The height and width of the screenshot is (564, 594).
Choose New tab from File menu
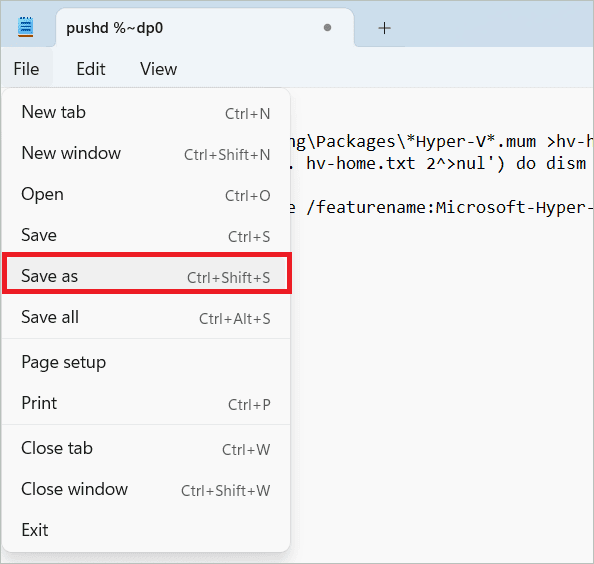pos(146,112)
